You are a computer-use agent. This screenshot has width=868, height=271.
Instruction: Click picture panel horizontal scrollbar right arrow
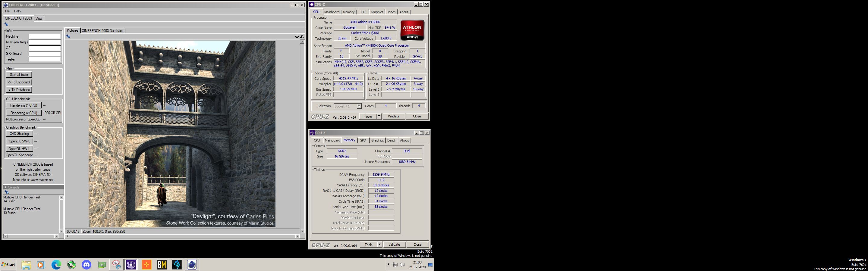coord(297,236)
